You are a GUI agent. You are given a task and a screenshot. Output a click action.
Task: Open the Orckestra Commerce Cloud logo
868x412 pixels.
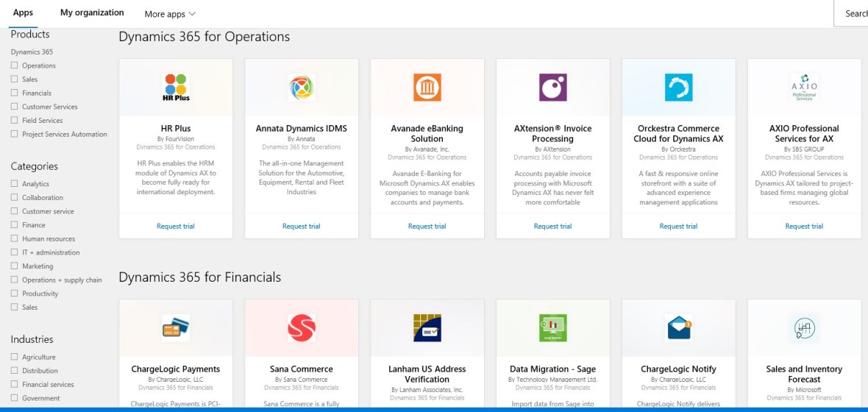[678, 88]
